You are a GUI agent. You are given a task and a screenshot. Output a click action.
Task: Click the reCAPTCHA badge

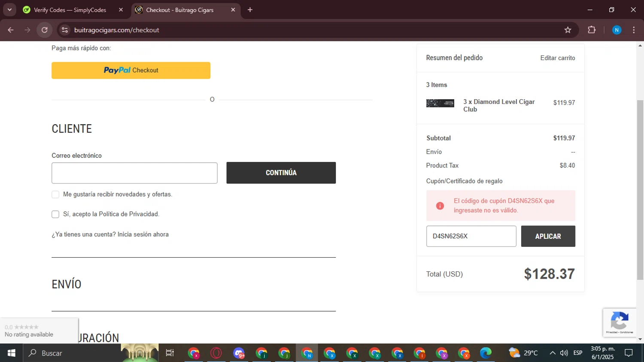pyautogui.click(x=620, y=322)
